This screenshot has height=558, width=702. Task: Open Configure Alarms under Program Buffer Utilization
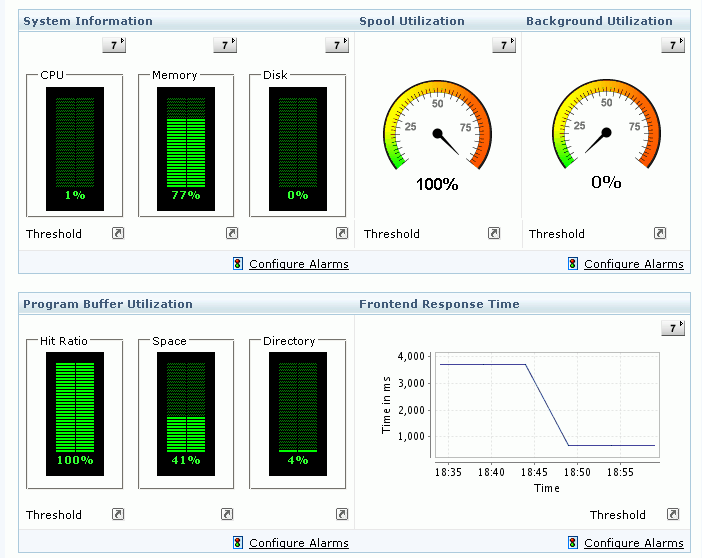(x=299, y=543)
